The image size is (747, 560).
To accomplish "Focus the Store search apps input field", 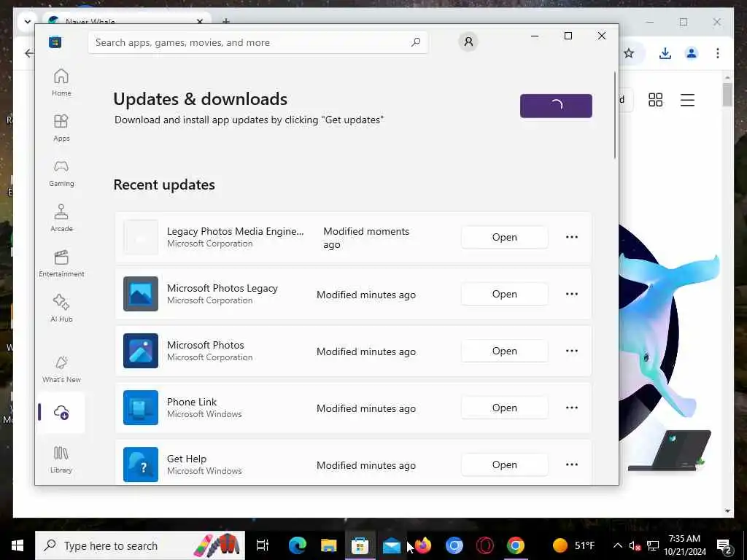I will click(258, 42).
